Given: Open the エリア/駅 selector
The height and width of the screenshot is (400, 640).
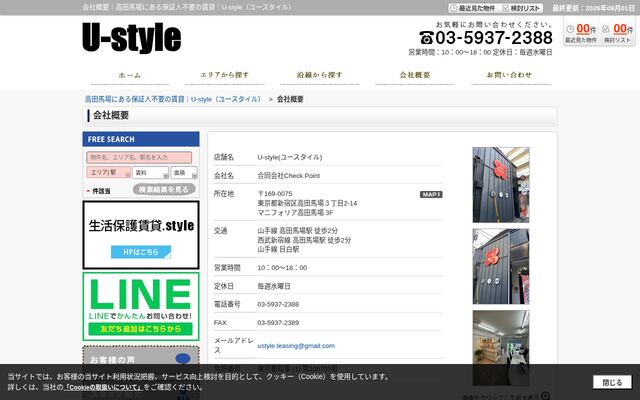Looking at the screenshot, I should click(x=109, y=172).
